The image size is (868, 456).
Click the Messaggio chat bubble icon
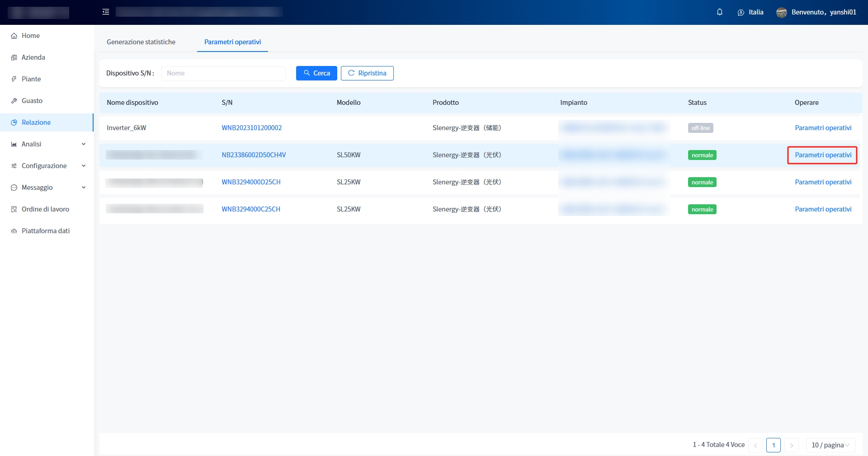click(x=14, y=188)
